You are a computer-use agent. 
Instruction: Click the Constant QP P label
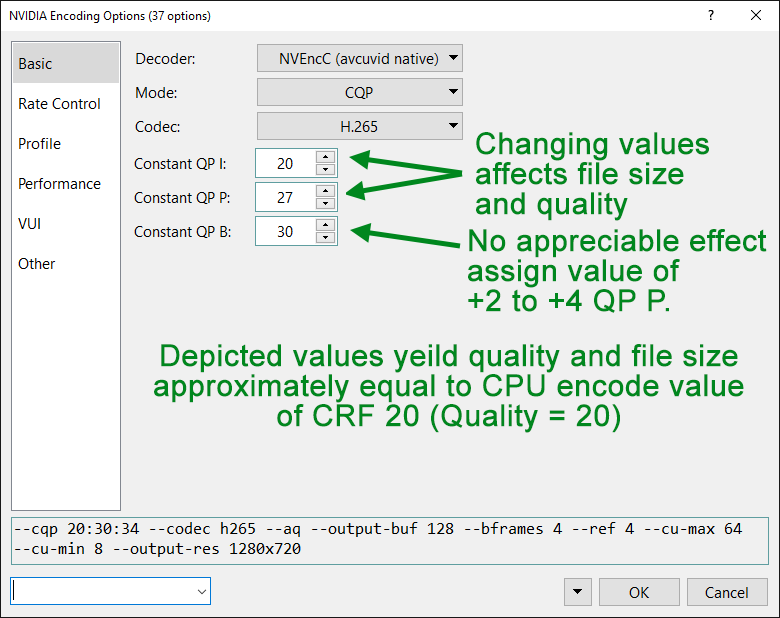click(x=182, y=198)
